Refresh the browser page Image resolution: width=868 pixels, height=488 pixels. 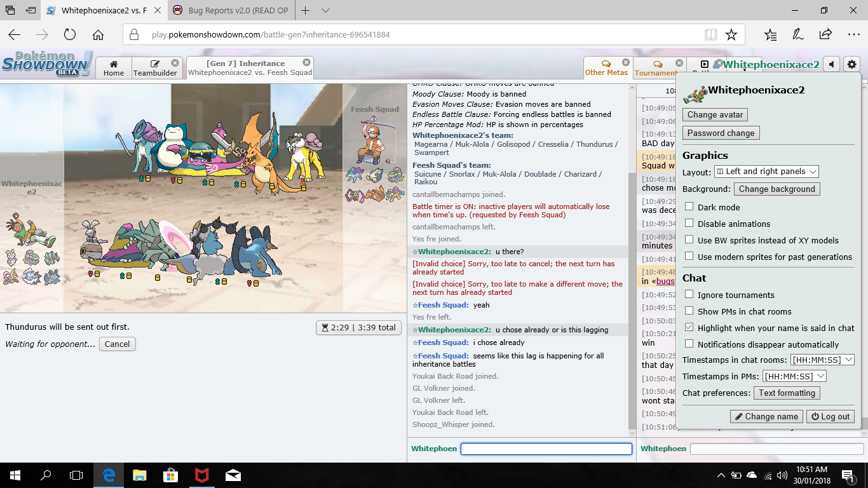(x=70, y=34)
